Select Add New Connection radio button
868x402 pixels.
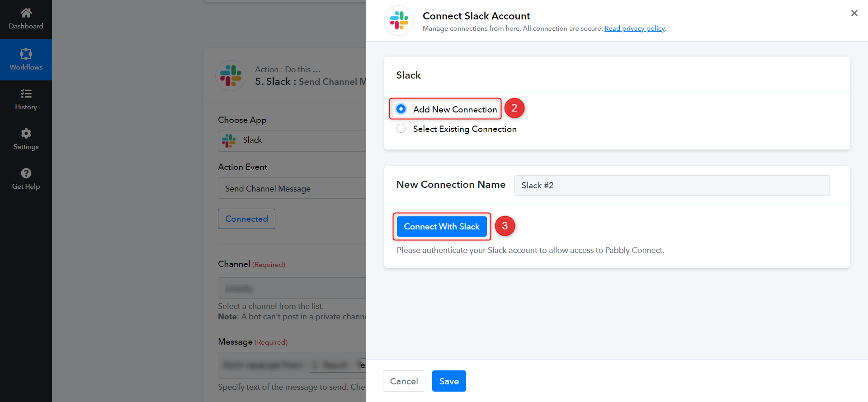tap(401, 109)
